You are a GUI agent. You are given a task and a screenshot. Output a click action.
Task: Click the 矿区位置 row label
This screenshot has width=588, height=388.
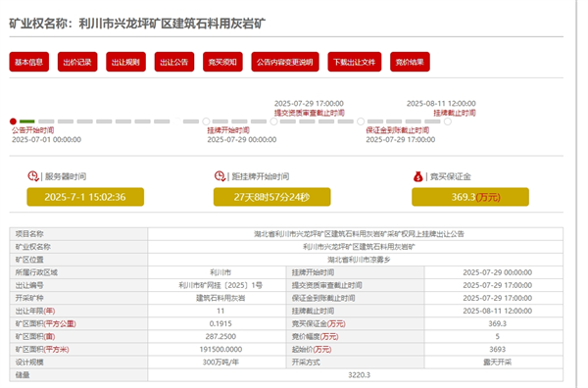(x=29, y=260)
